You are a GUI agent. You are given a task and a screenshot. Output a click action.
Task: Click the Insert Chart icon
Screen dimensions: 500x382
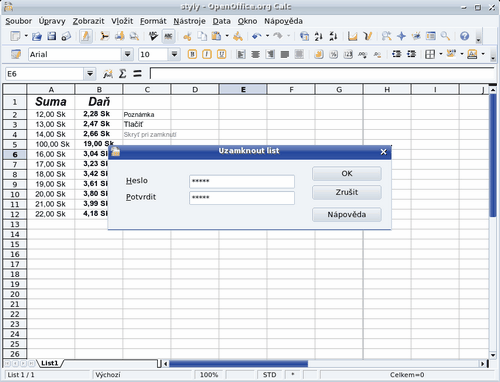(352, 36)
